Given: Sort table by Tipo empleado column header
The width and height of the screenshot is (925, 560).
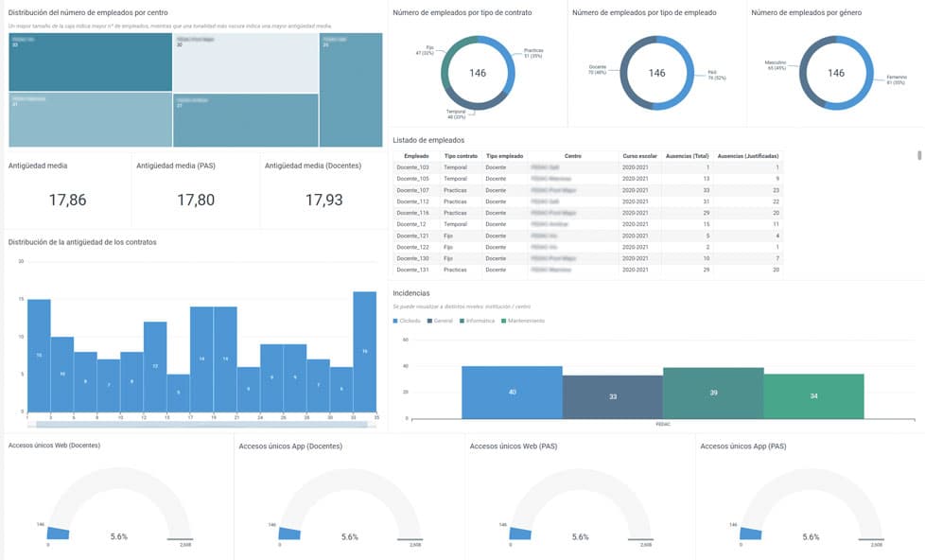Looking at the screenshot, I should [504, 156].
